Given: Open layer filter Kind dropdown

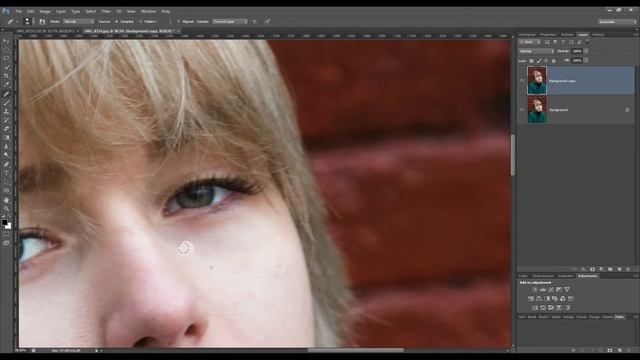Looking at the screenshot, I should point(530,42).
